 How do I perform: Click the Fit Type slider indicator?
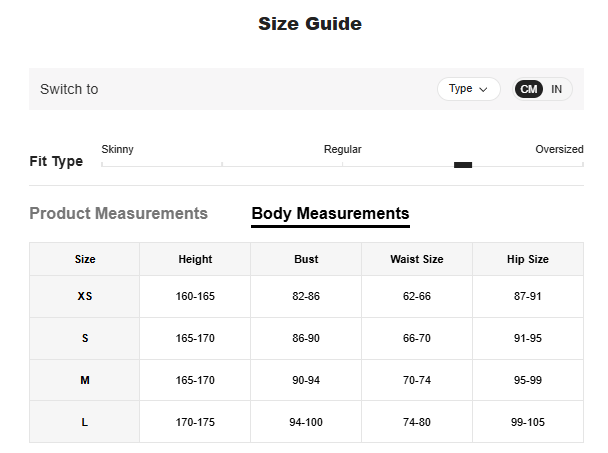pyautogui.click(x=463, y=165)
